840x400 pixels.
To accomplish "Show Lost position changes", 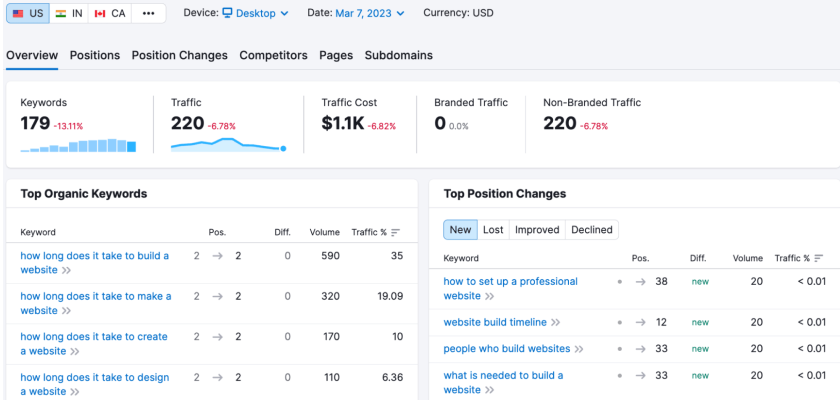I will tap(493, 229).
